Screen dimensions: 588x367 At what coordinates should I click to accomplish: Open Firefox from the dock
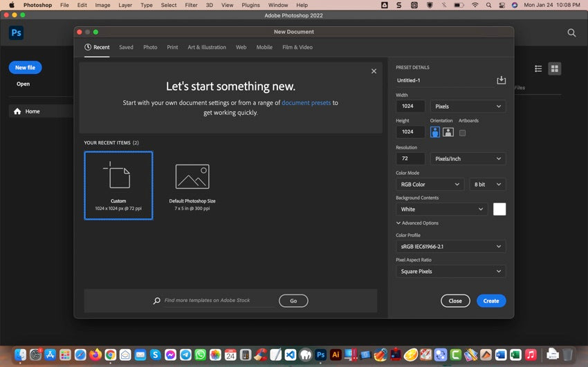click(x=95, y=355)
